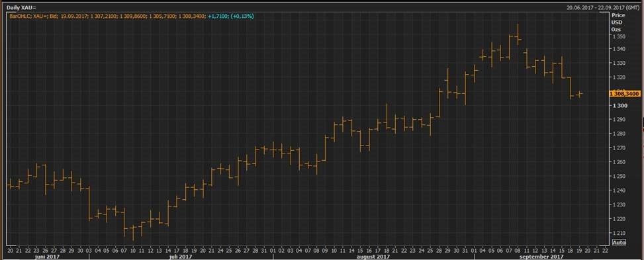Click the 1 230 price axis label

point(619,204)
